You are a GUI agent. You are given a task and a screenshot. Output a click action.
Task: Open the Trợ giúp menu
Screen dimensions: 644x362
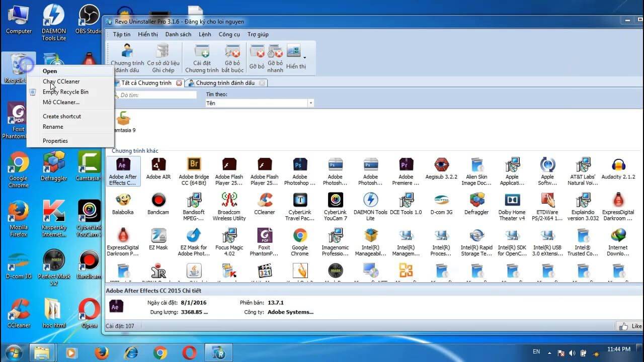point(258,34)
